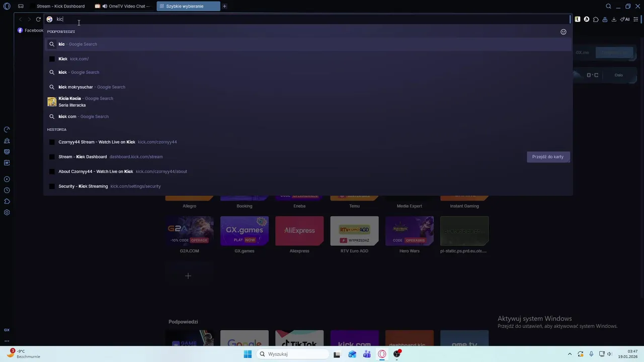The image size is (644, 362).
Task: Open GX Control speedometer in sidebar
Action: 7,130
